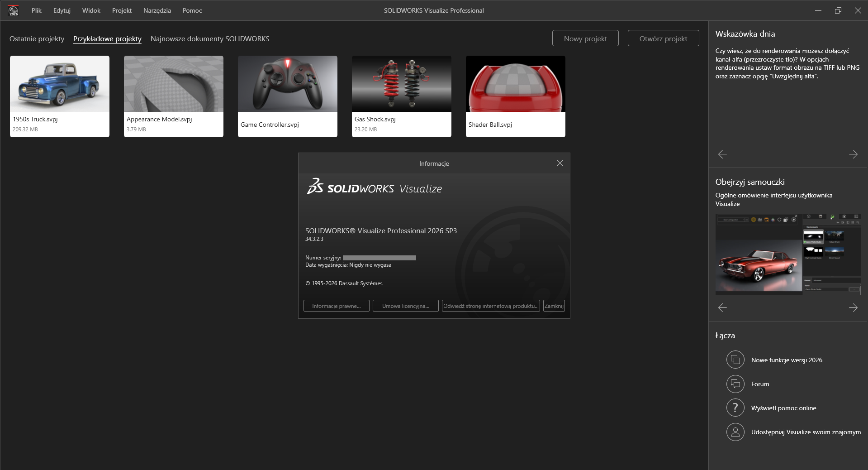868x470 pixels.
Task: Restore down the SOLIDWORKS Visualize window
Action: click(838, 10)
